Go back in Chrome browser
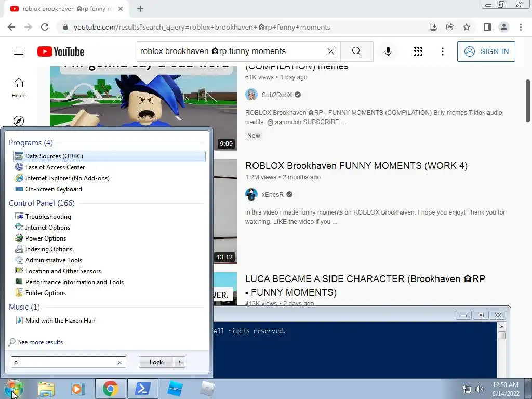Screen dimensions: 532x399 click(x=11, y=27)
